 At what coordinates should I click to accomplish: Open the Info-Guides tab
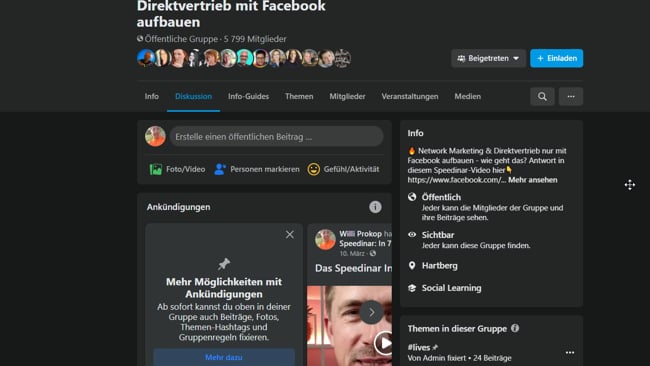(x=248, y=96)
